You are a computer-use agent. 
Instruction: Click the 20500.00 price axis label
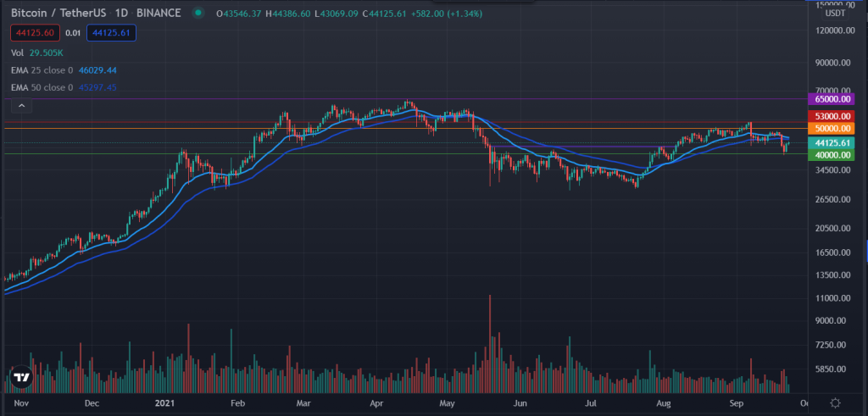tap(832, 228)
